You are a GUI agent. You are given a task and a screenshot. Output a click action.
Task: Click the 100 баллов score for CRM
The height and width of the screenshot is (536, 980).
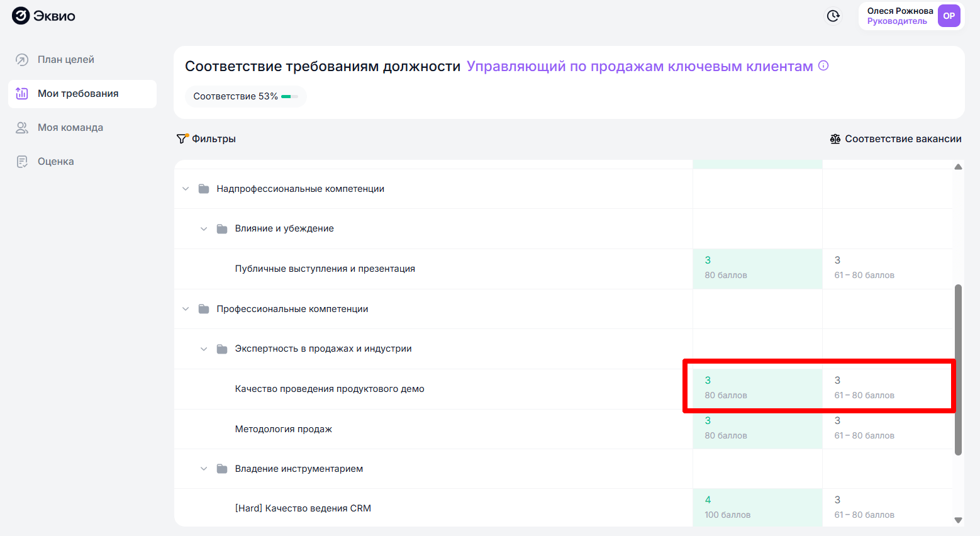(728, 515)
